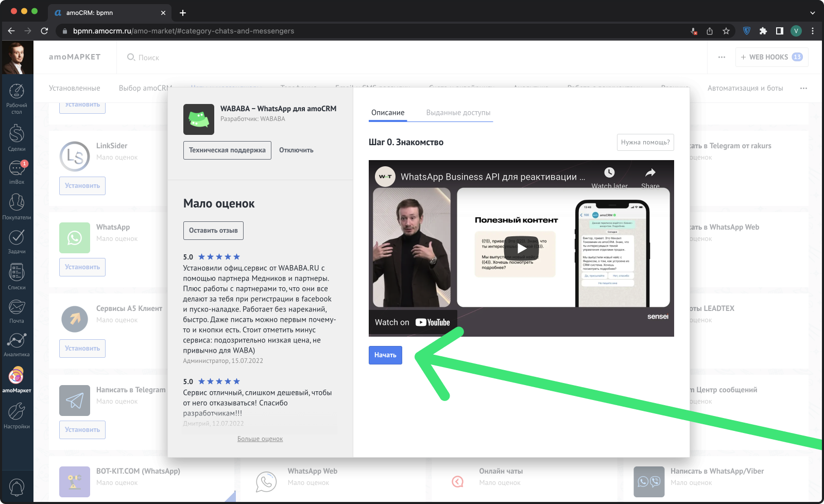Select amoМаркет in the sidebar
The height and width of the screenshot is (504, 824).
coord(16,380)
